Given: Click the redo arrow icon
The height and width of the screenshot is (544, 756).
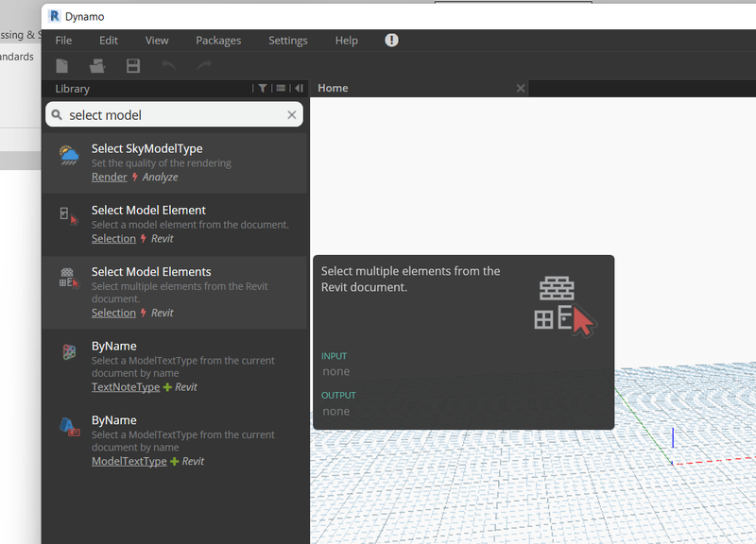Looking at the screenshot, I should pos(204,65).
